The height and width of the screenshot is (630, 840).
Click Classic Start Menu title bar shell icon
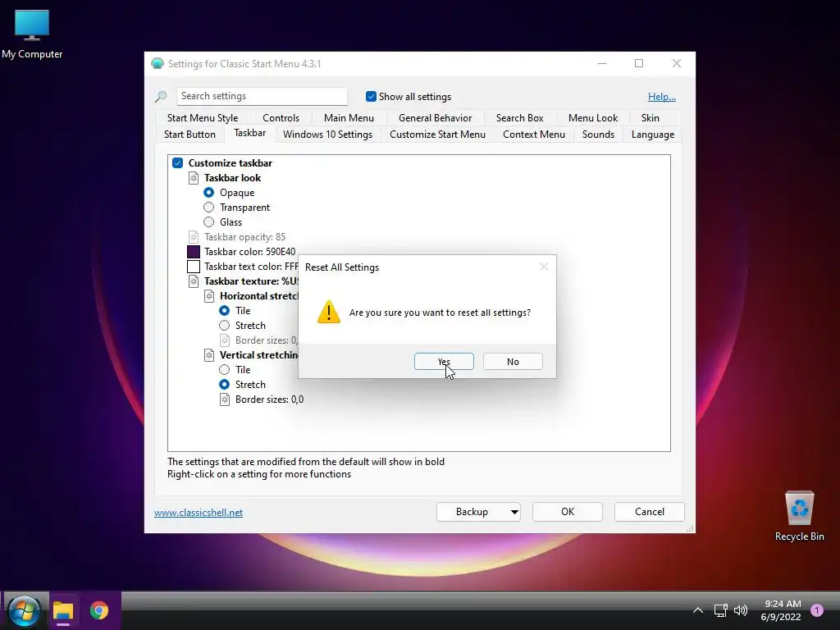157,64
